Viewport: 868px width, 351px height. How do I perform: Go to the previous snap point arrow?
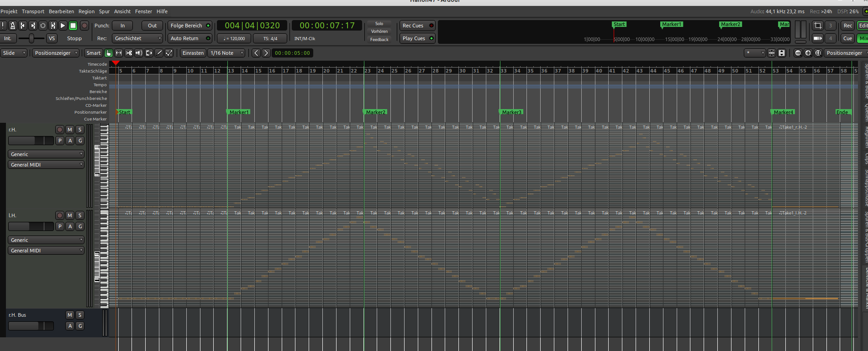coord(256,53)
